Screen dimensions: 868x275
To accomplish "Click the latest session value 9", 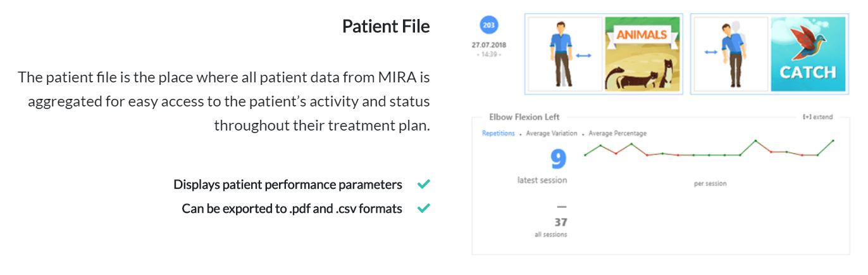I will pyautogui.click(x=558, y=160).
